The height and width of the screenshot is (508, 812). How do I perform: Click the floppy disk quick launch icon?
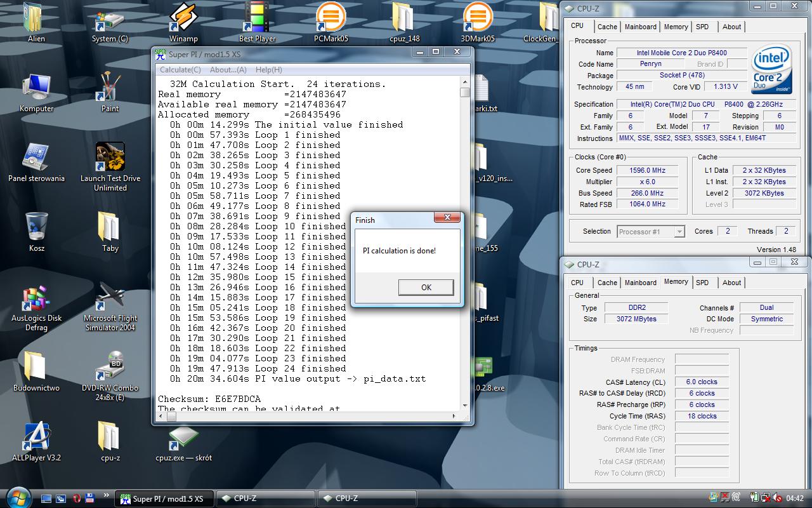click(x=90, y=498)
